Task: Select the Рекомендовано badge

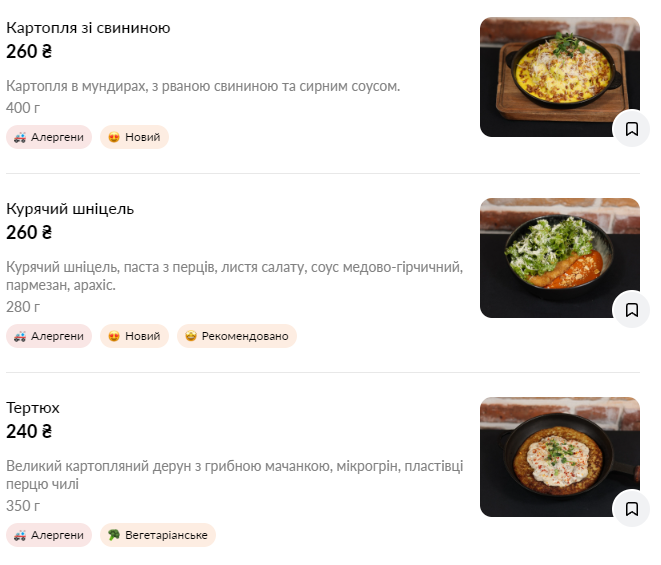Action: pyautogui.click(x=237, y=336)
